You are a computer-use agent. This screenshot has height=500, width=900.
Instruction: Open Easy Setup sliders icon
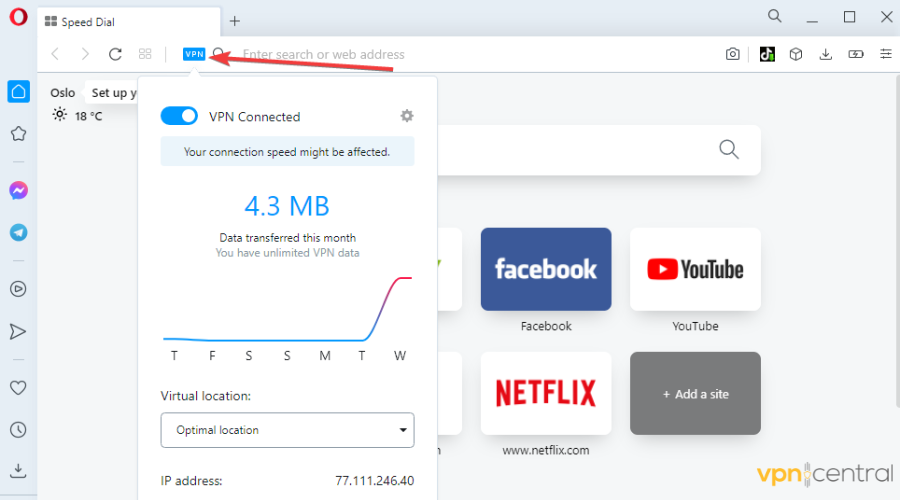click(883, 54)
